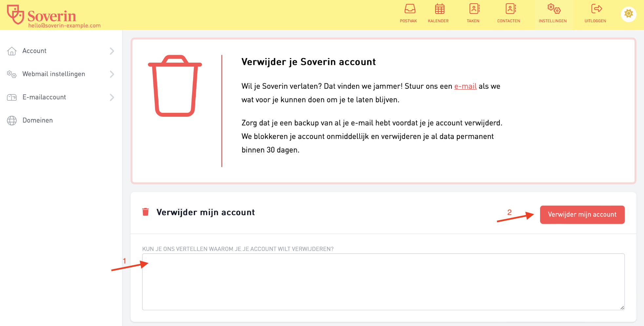The width and height of the screenshot is (644, 326).
Task: Click the Uitloggen logout icon
Action: pos(596,9)
